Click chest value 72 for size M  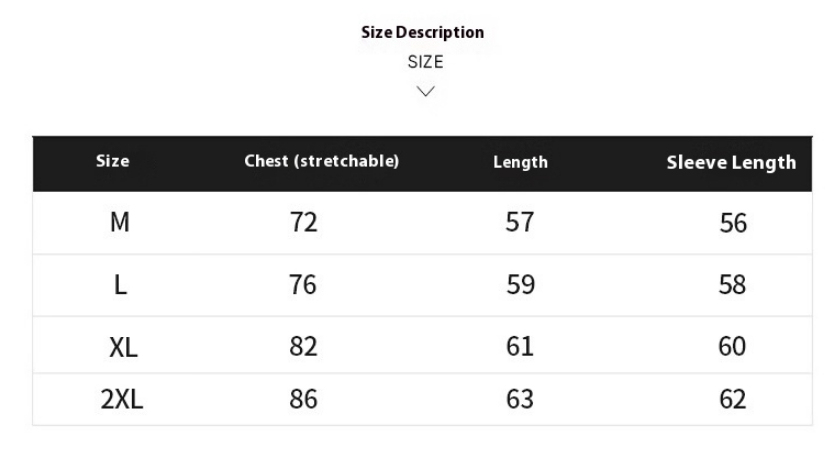(x=303, y=222)
